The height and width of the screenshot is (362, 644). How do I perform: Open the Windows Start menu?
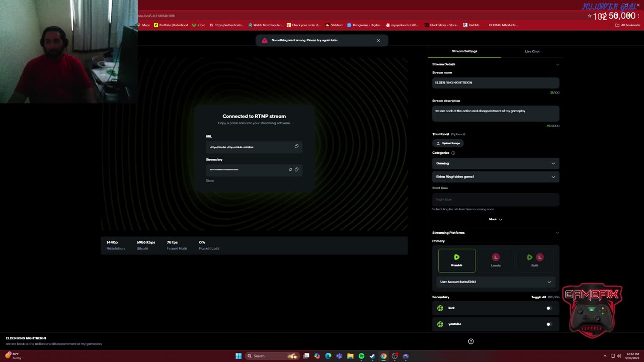coord(238,356)
